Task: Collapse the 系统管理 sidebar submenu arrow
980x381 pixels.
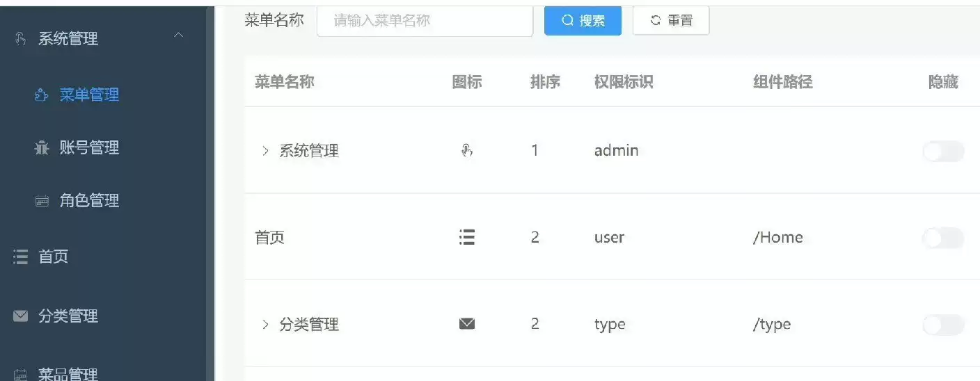Action: point(179,35)
